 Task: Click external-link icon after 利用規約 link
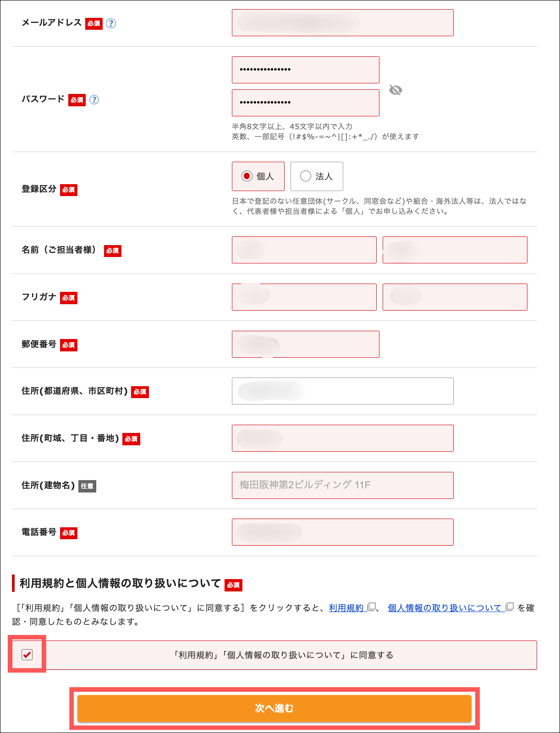[372, 607]
